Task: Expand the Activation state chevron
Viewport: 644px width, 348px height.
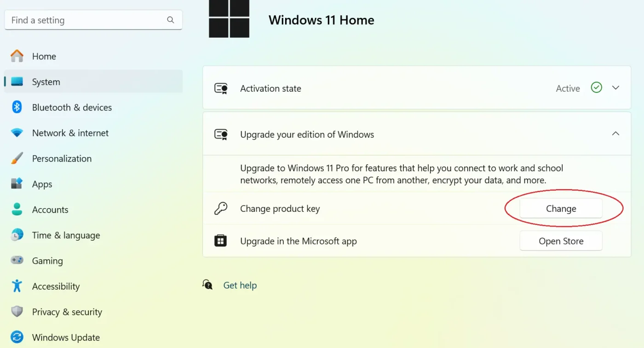Action: pos(615,87)
